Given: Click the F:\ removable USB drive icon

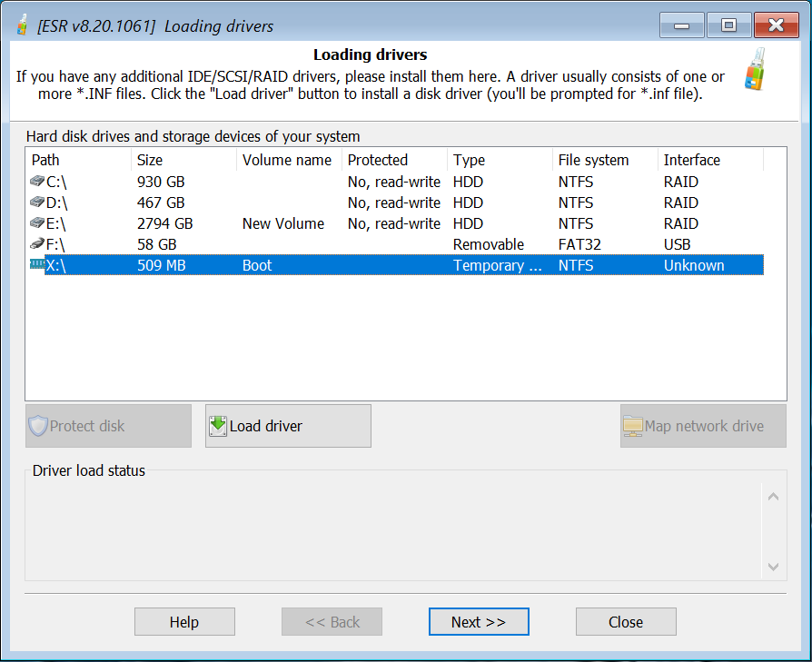Looking at the screenshot, I should 37,244.
